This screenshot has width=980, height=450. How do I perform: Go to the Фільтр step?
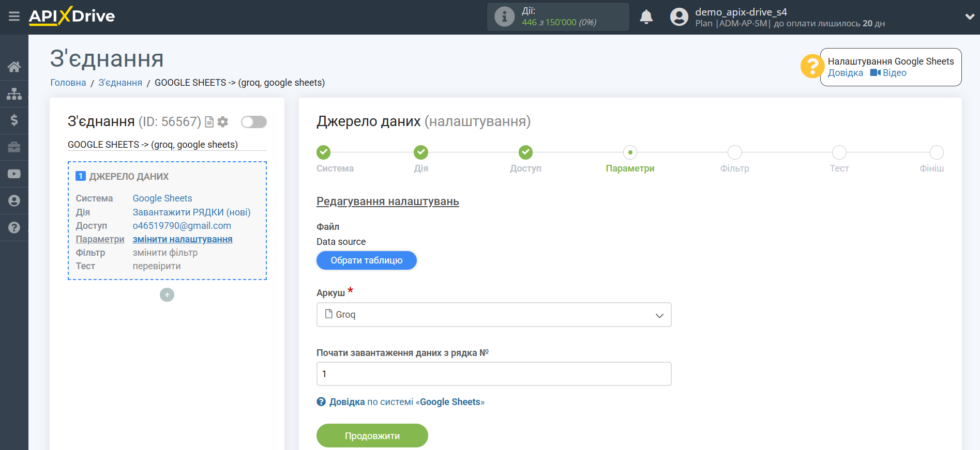coord(735,152)
